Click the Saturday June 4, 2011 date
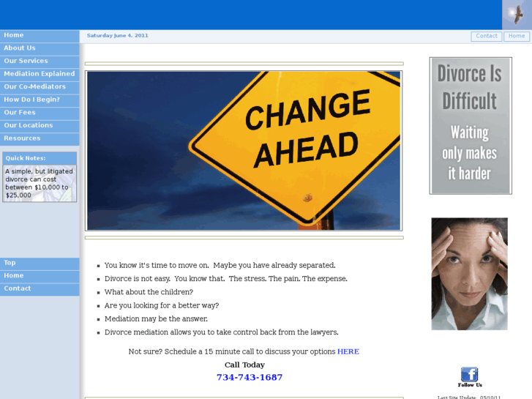Image resolution: width=532 pixels, height=399 pixels. coord(117,36)
